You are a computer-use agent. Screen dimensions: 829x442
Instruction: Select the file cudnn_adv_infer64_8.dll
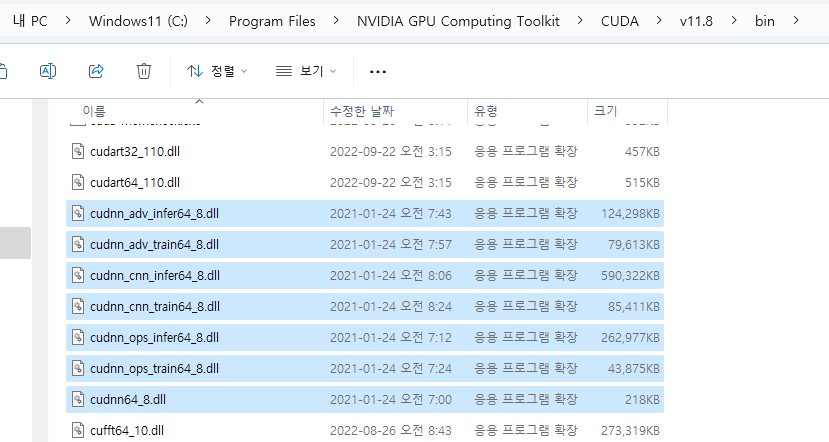365,214
